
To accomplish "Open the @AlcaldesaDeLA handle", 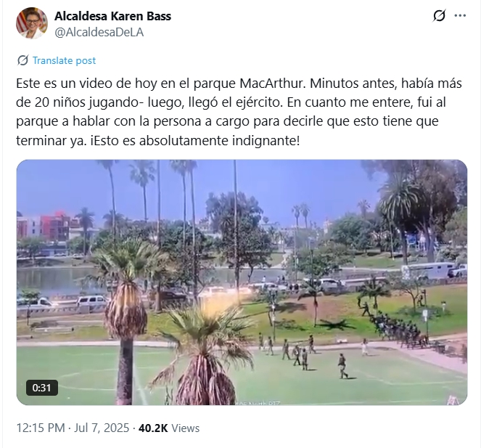I will [99, 32].
